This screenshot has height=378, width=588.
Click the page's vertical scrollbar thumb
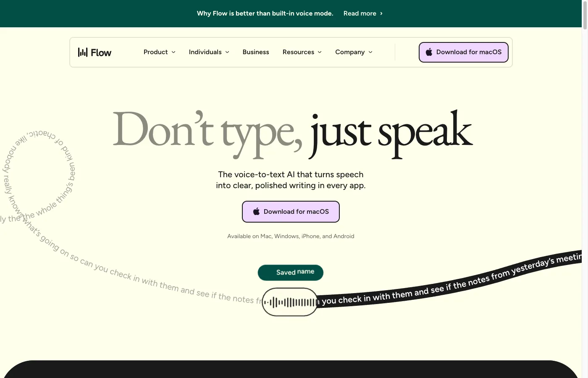tap(585, 15)
